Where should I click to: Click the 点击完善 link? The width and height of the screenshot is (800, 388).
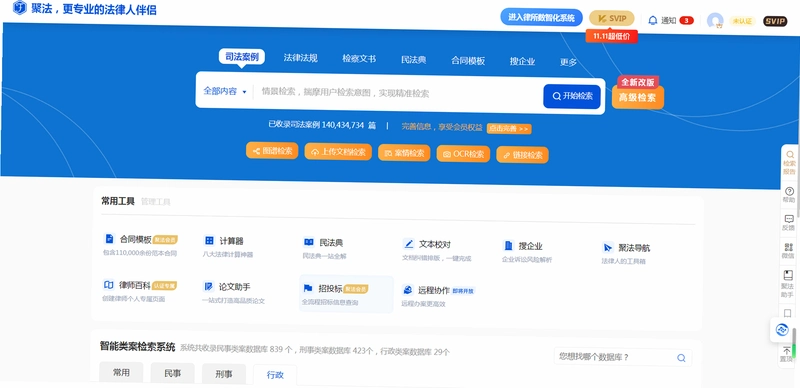tap(509, 129)
